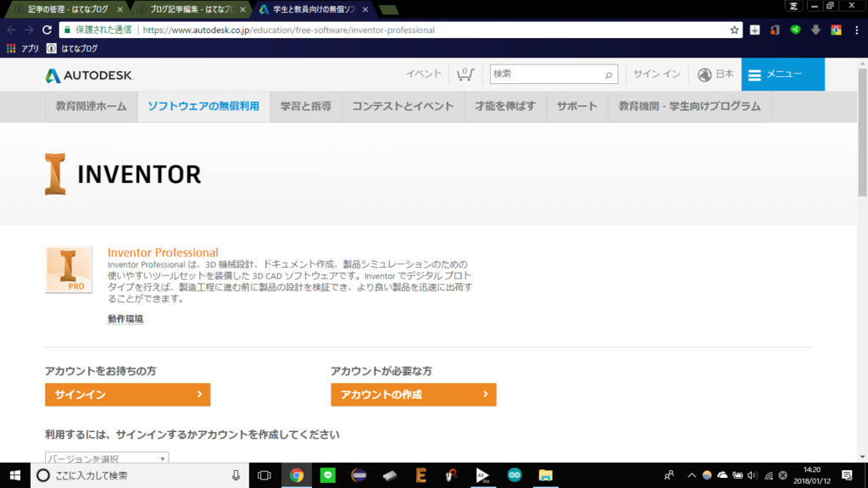
Task: Click the globe icon next to 日本
Action: tap(704, 75)
